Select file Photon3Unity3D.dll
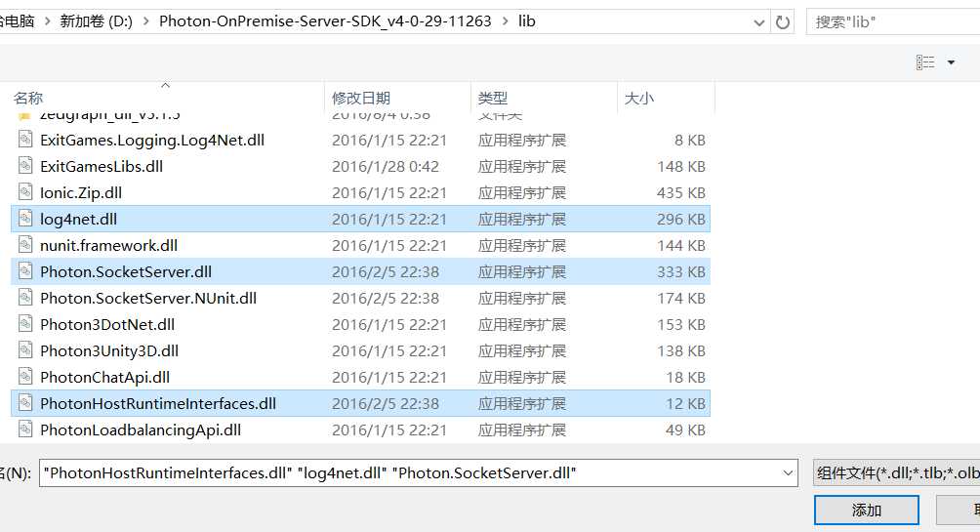This screenshot has height=532, width=980. (x=109, y=350)
